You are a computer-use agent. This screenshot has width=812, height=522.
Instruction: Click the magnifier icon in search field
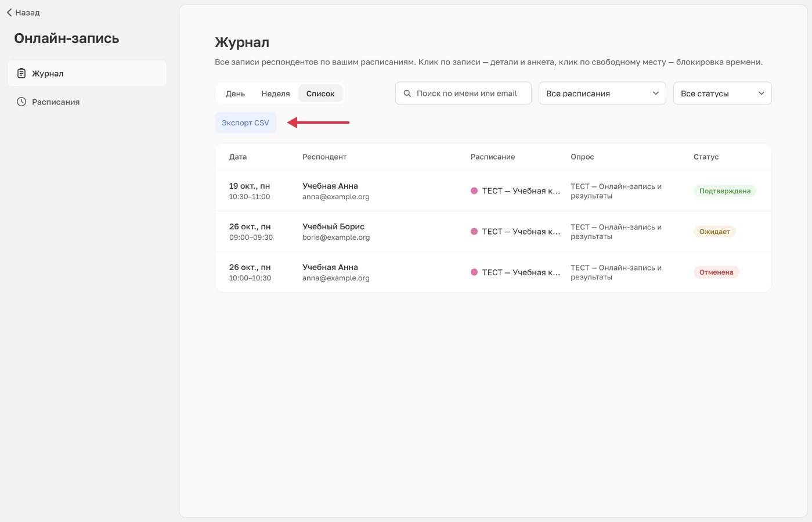407,93
